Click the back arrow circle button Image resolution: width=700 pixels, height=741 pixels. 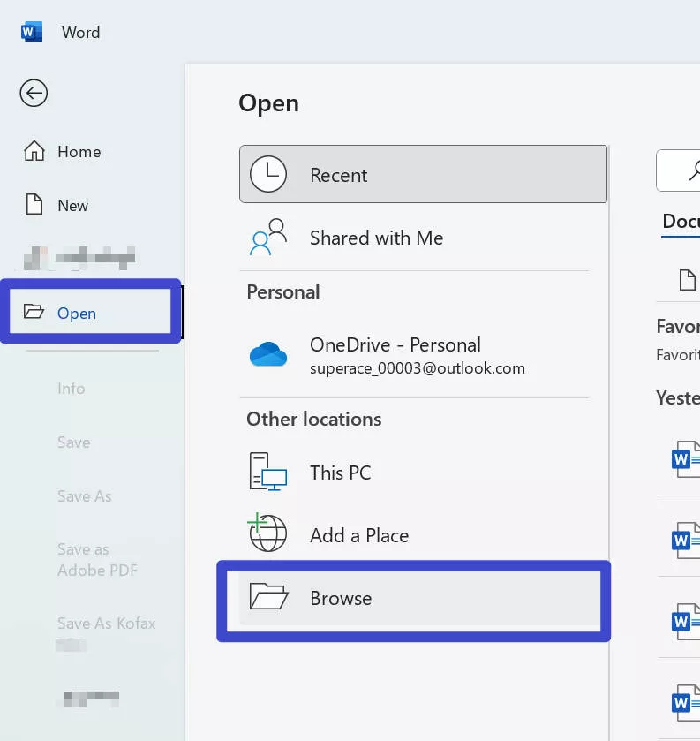click(x=34, y=93)
